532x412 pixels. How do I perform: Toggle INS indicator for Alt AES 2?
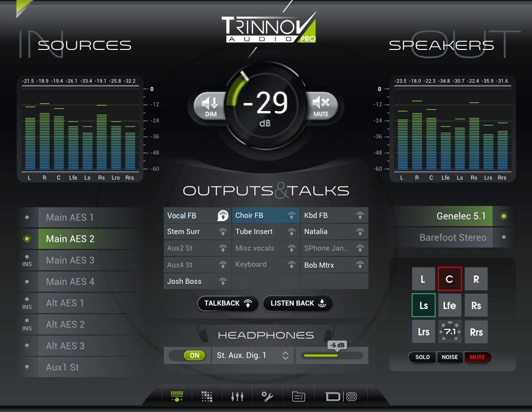tap(27, 324)
